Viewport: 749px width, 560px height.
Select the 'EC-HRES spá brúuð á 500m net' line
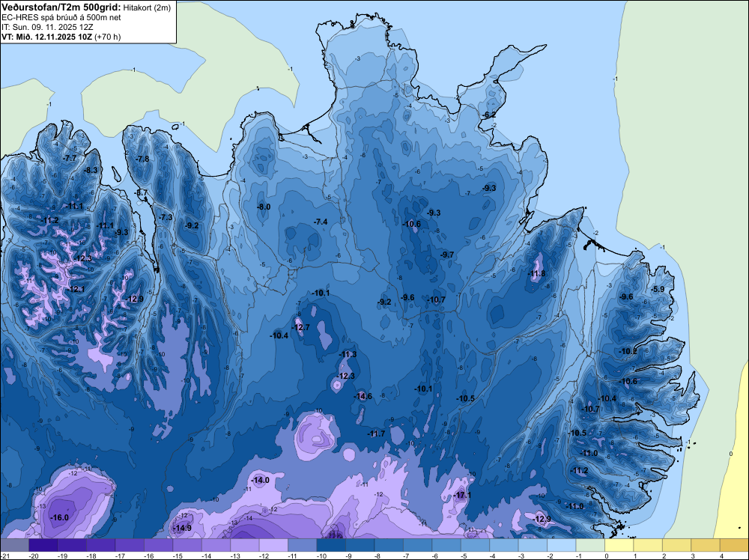click(x=61, y=18)
